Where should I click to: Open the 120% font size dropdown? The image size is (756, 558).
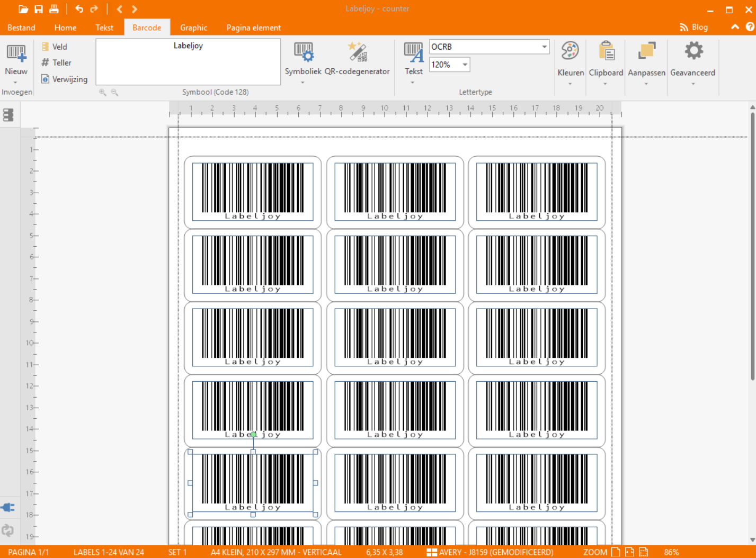465,65
